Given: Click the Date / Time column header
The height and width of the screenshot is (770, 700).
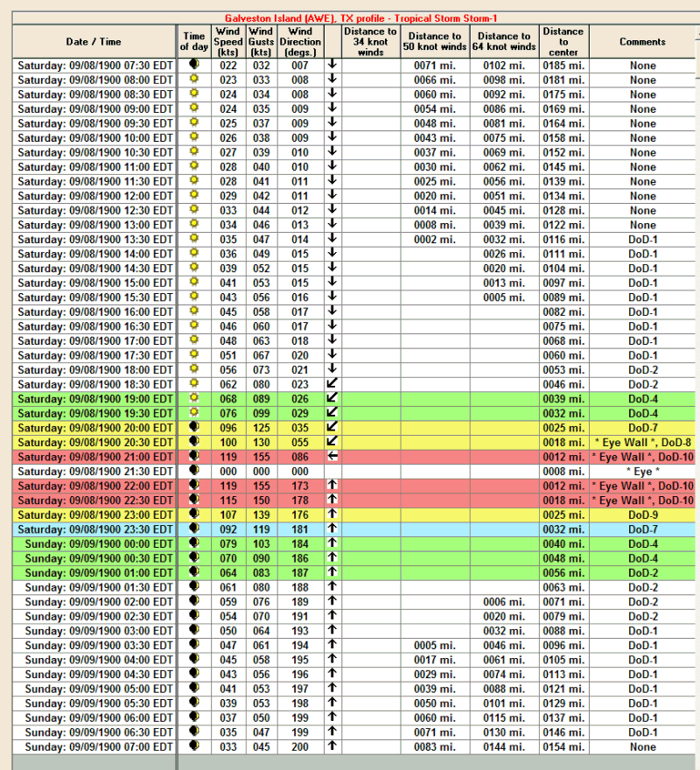Looking at the screenshot, I should click(x=94, y=42).
